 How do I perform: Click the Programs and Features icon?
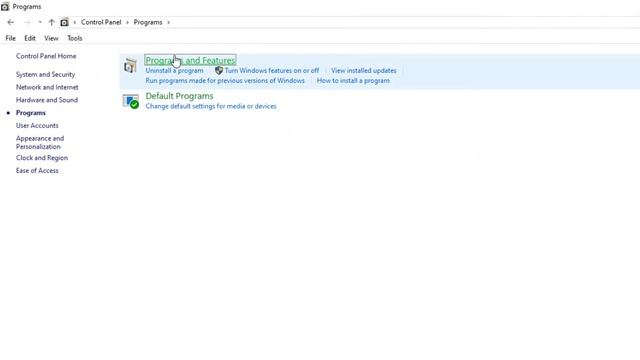click(x=131, y=66)
